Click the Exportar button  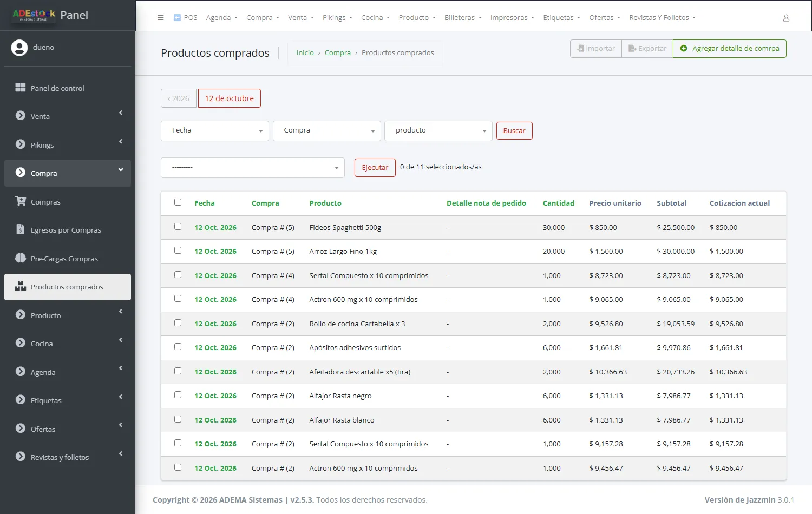[647, 49]
